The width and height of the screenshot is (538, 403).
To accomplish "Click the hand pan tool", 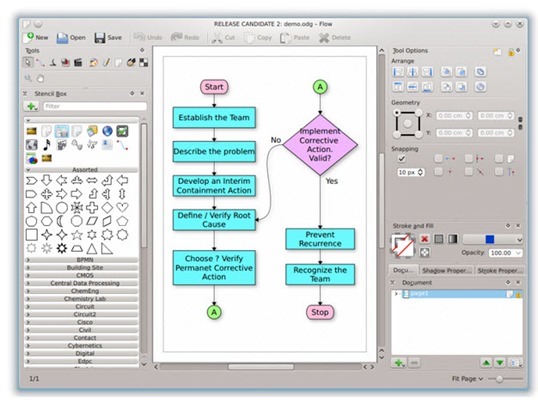I will [41, 79].
